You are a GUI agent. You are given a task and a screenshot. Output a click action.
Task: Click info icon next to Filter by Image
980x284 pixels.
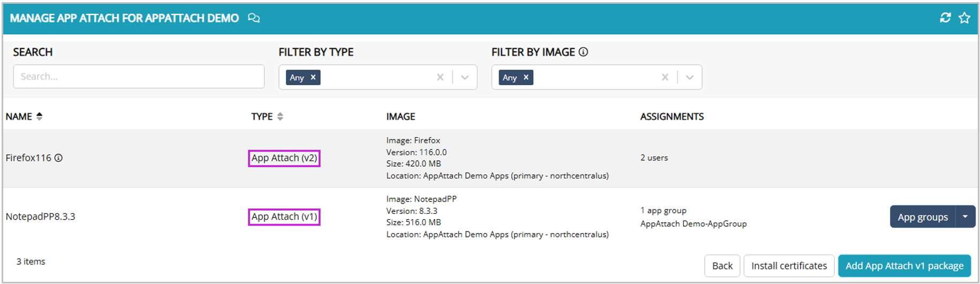click(583, 52)
